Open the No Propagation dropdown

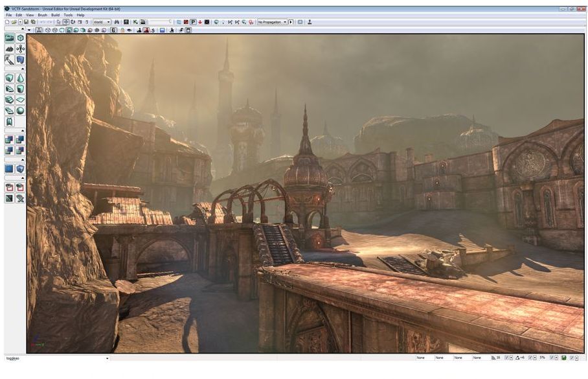(272, 22)
